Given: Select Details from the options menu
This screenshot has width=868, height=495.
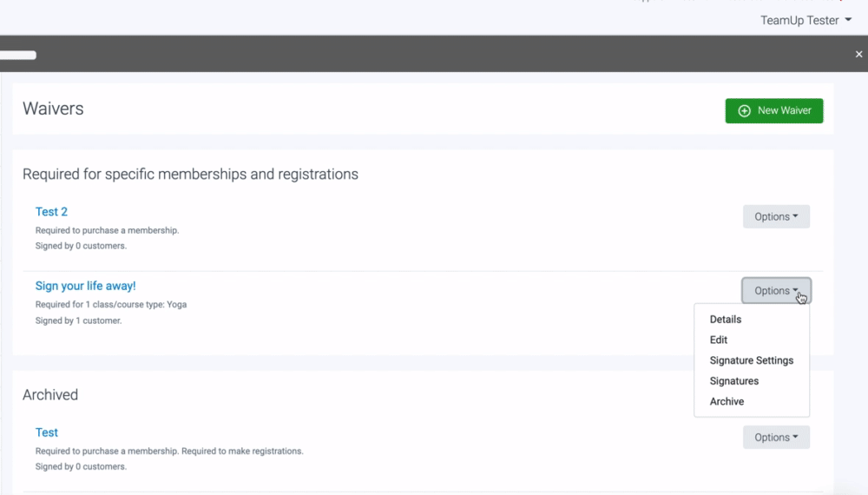Looking at the screenshot, I should [x=726, y=320].
